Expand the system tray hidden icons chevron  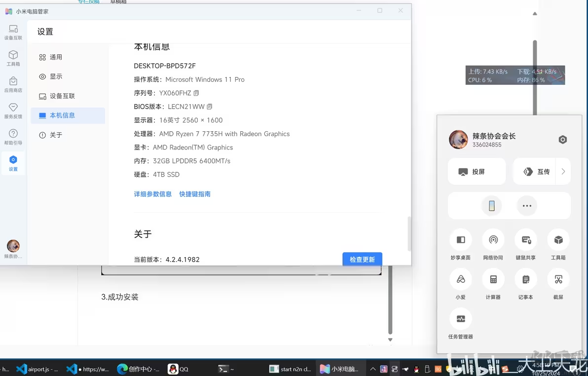[x=373, y=369]
